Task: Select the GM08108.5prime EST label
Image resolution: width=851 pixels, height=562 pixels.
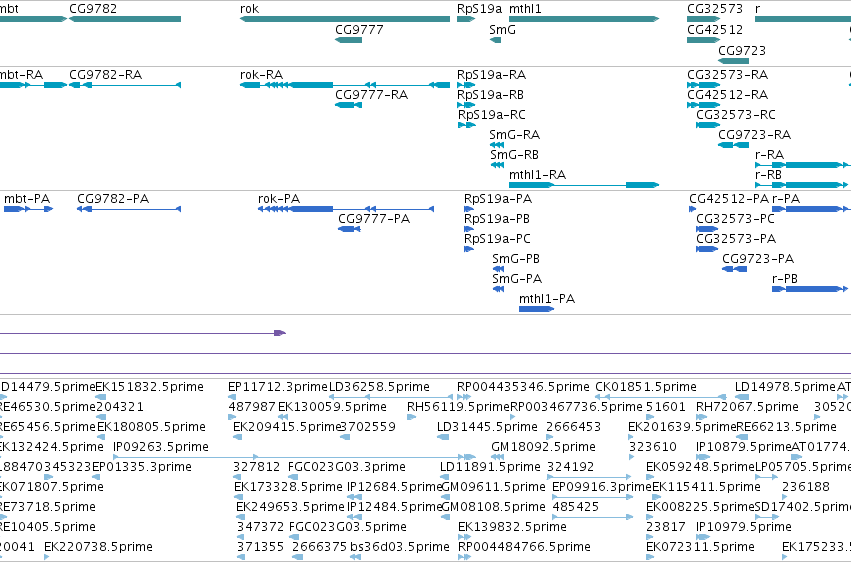Action: tap(493, 507)
